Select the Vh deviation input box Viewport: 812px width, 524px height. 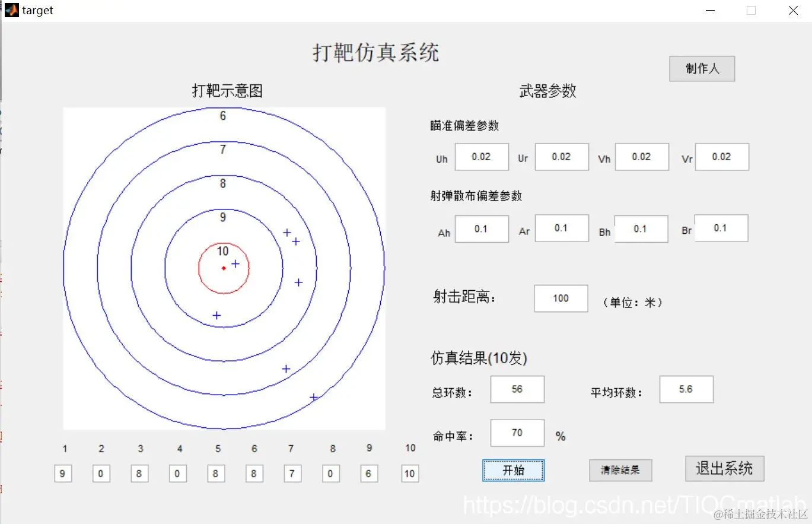coord(641,157)
